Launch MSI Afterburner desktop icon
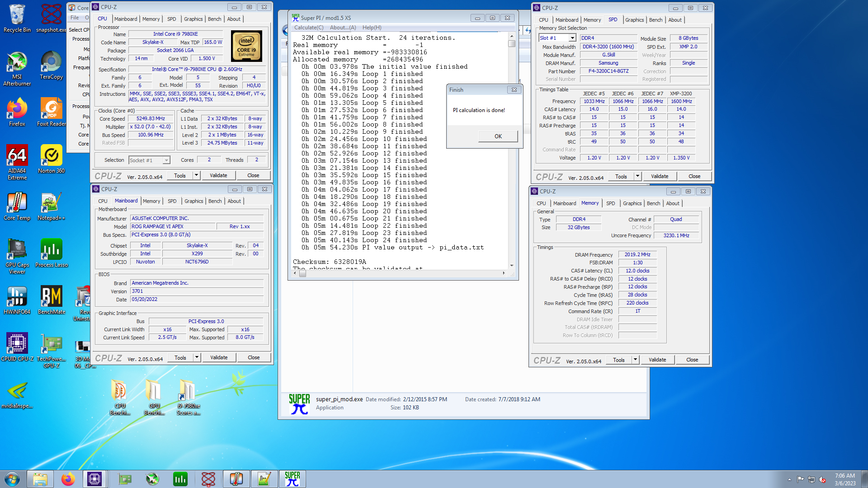The height and width of the screenshot is (488, 868). (x=17, y=69)
